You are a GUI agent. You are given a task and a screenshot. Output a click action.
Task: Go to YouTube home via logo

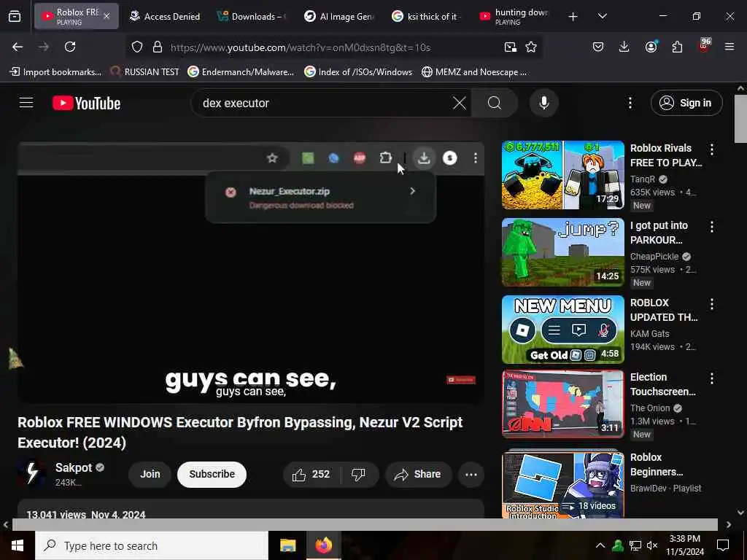click(x=86, y=103)
